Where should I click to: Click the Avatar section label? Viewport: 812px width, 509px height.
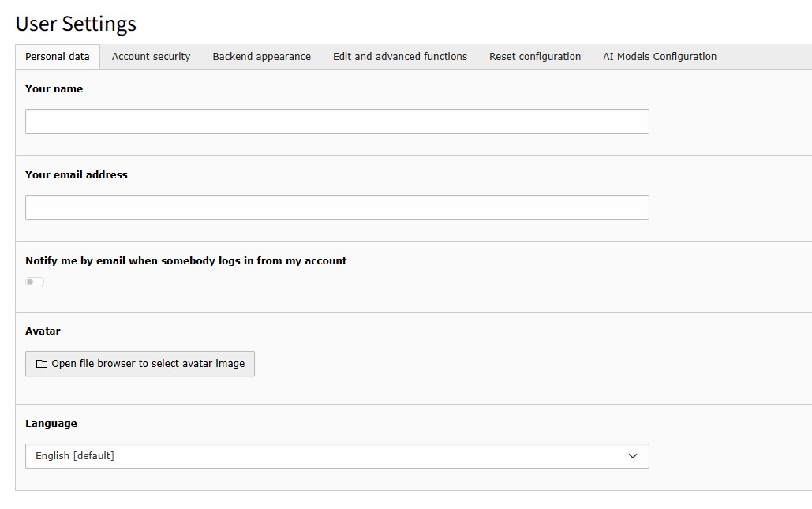pyautogui.click(x=42, y=331)
